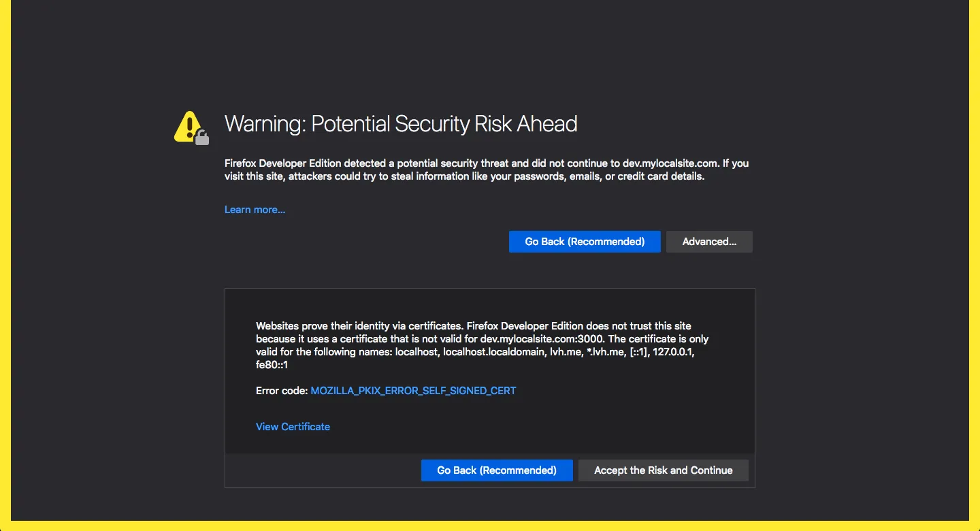The image size is (980, 531).
Task: Click the gray padlock badge on warning icon
Action: pyautogui.click(x=202, y=138)
